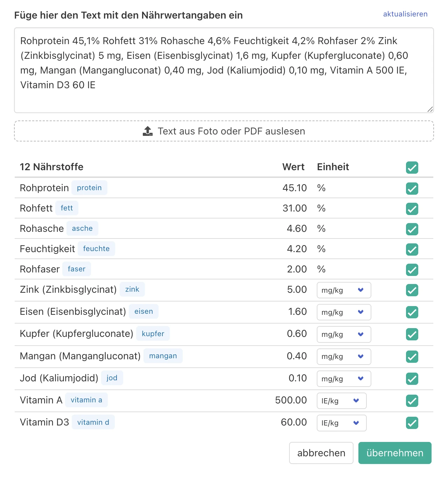The height and width of the screenshot is (478, 448).
Task: Click the 'mangan' tag badge
Action: click(163, 356)
